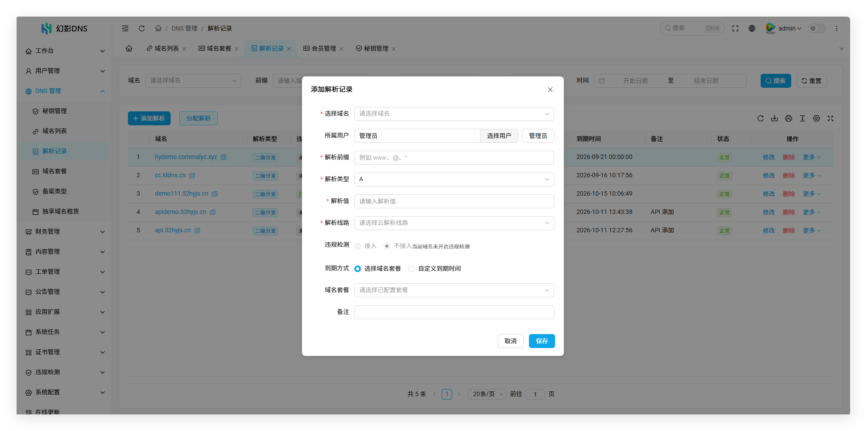Click the 重置 button
Screen dimensions: 868x431
812,81
